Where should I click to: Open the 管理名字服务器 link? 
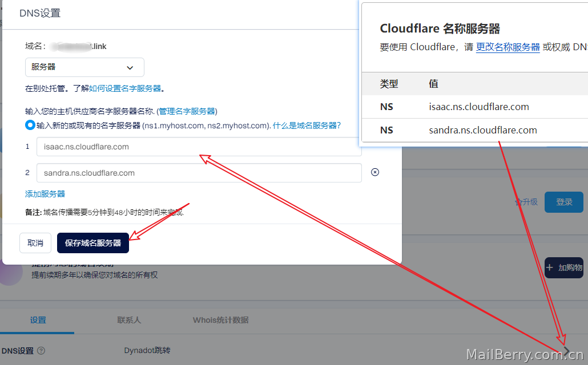coord(187,111)
